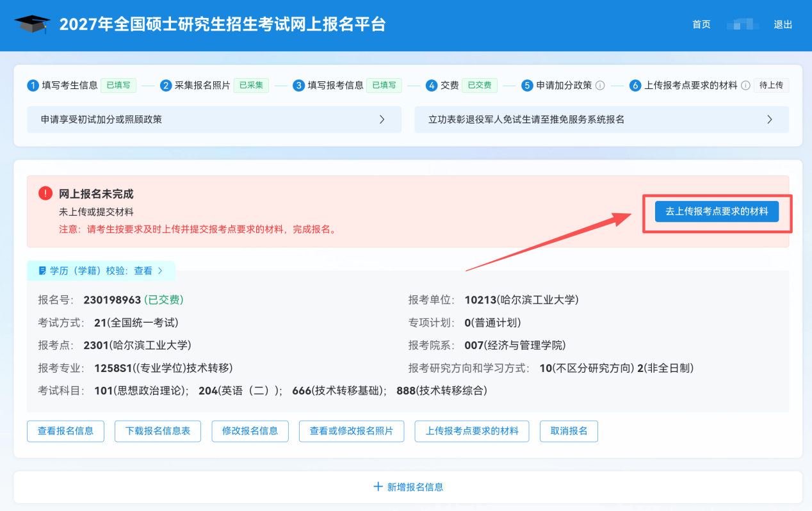812x511 pixels.
Task: Select step 2 circle 采集报名照片
Action: point(166,86)
